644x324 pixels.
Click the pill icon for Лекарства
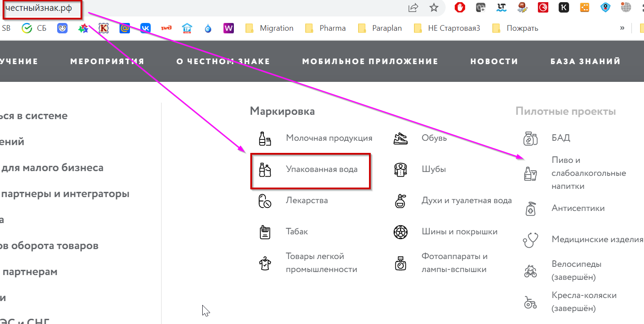coord(265,201)
